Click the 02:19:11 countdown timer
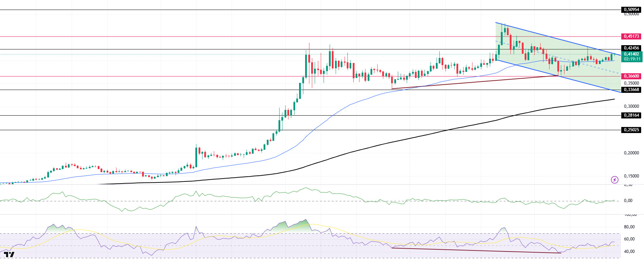 coord(632,59)
